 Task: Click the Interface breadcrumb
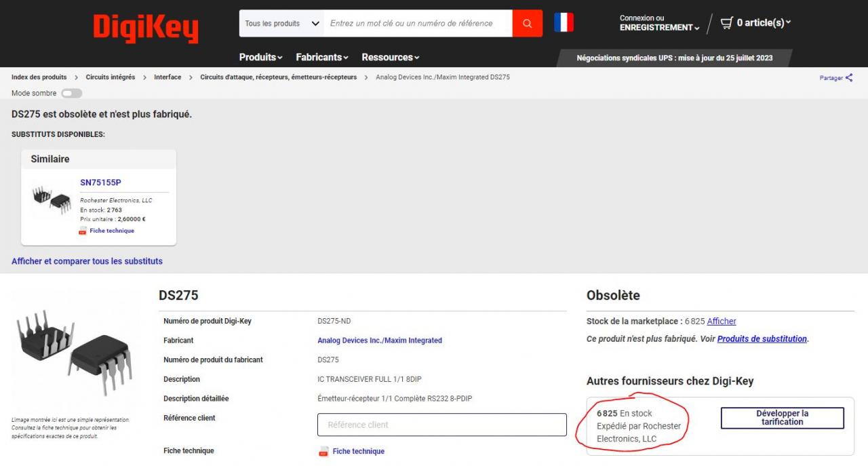coord(167,77)
